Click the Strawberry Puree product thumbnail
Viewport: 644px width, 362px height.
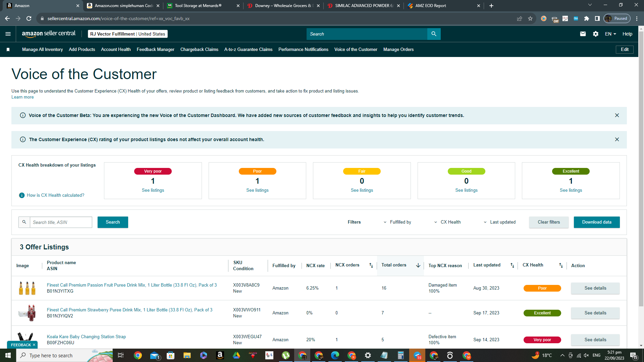click(28, 313)
